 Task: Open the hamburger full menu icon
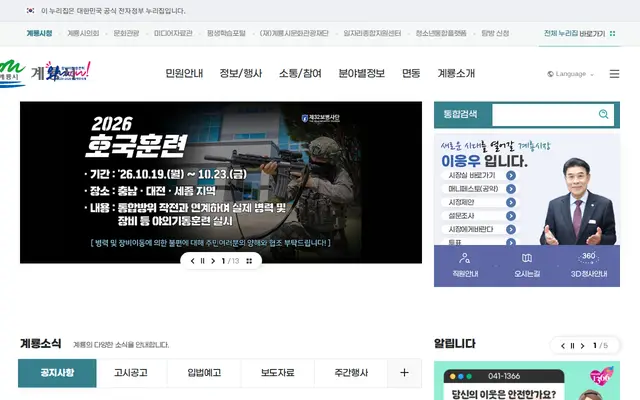click(614, 74)
